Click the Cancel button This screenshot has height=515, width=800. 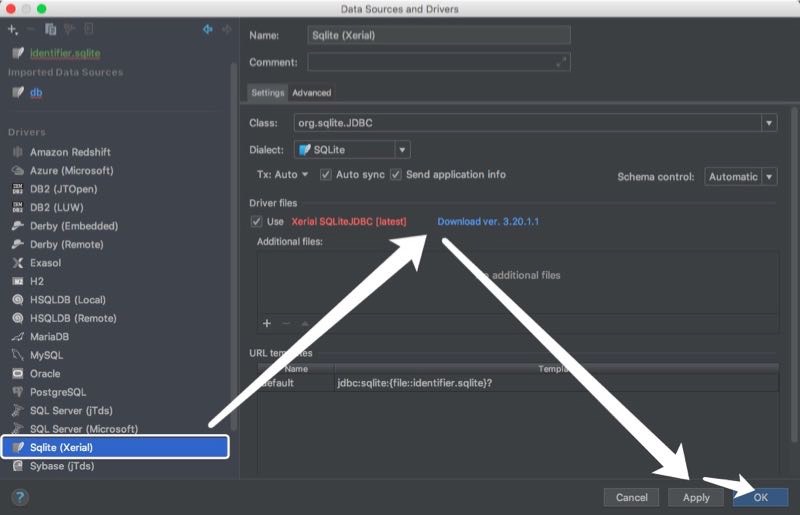(631, 497)
